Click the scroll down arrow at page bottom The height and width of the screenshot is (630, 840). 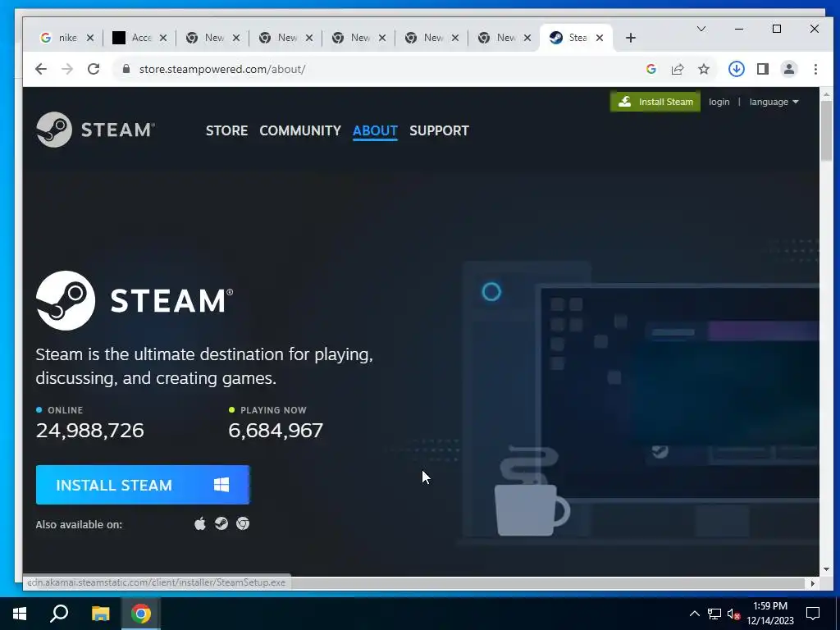click(x=826, y=569)
